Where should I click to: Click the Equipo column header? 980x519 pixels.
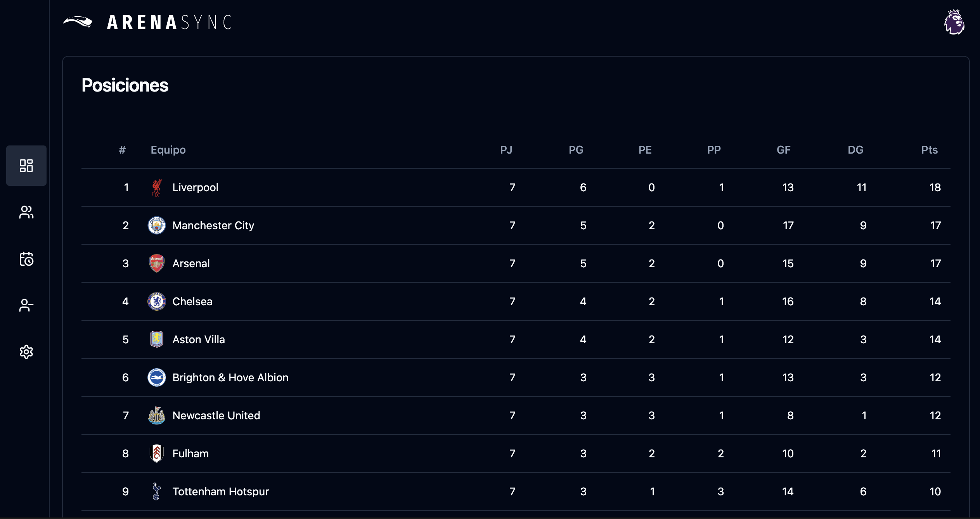click(x=168, y=150)
